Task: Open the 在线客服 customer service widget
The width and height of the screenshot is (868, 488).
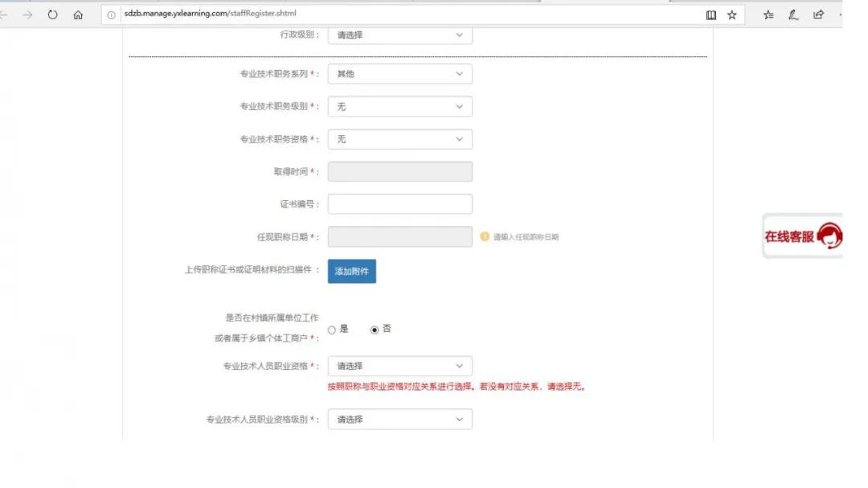Action: click(801, 234)
